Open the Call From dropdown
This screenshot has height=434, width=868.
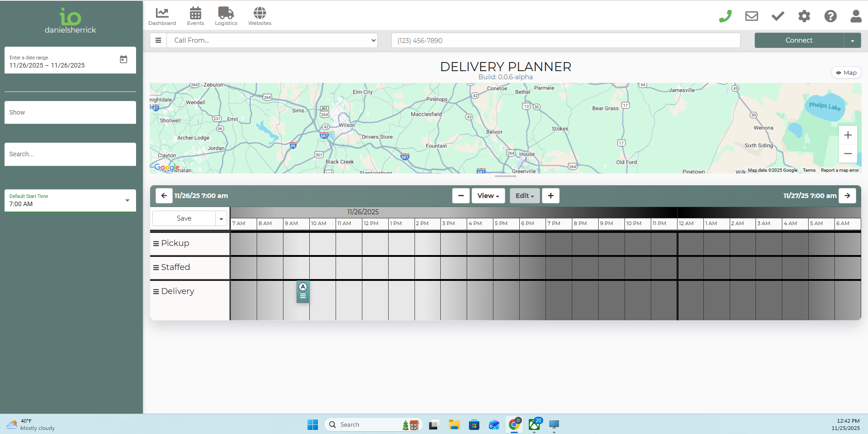(x=272, y=40)
